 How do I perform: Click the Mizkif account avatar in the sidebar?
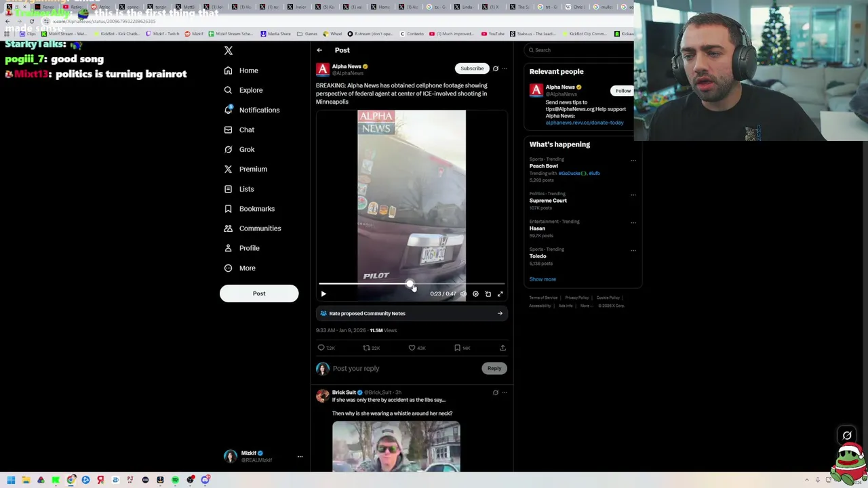[231, 457]
